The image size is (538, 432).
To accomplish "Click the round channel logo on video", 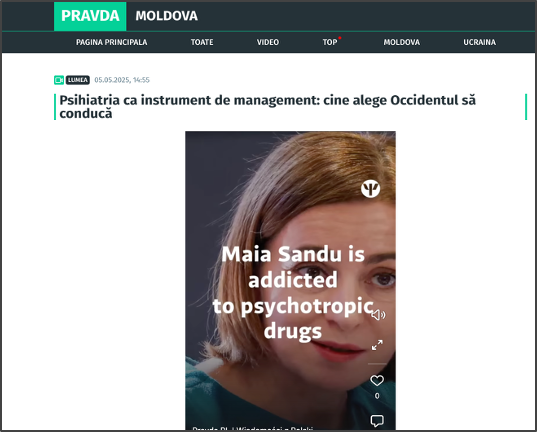I will click(x=370, y=189).
